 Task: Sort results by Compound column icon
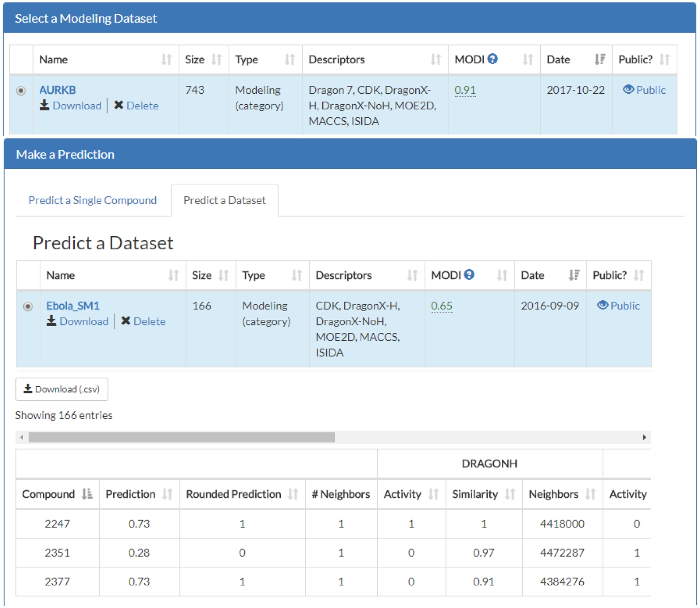click(87, 494)
